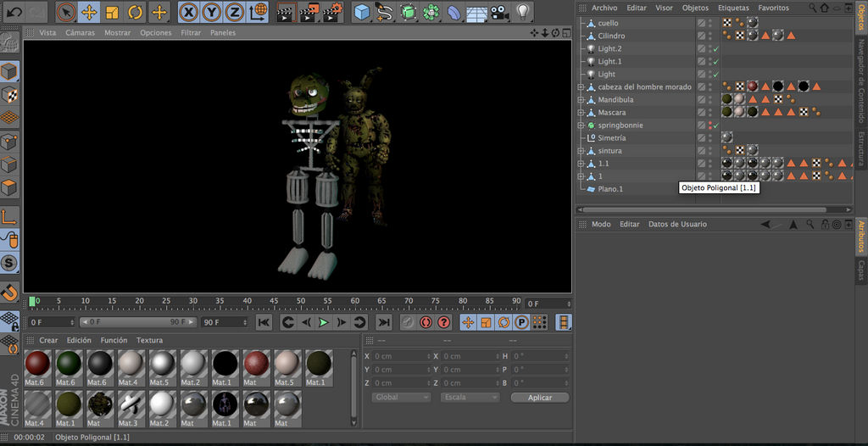868x446 pixels.
Task: Expand the 1.1 polygon object
Action: (581, 164)
